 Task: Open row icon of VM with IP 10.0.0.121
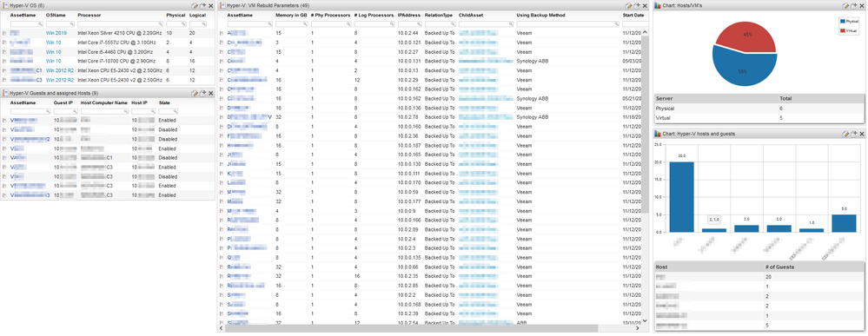[222, 43]
